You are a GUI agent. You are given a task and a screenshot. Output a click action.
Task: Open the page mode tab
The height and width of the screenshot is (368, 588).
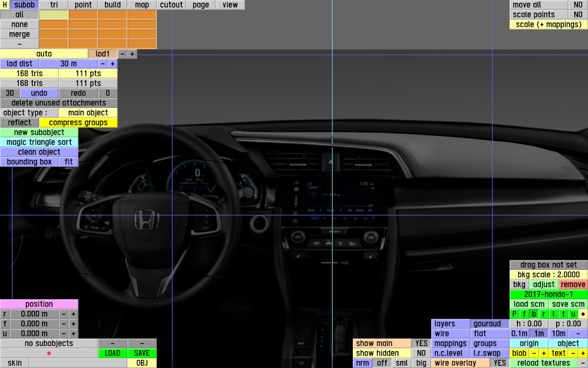pos(201,5)
